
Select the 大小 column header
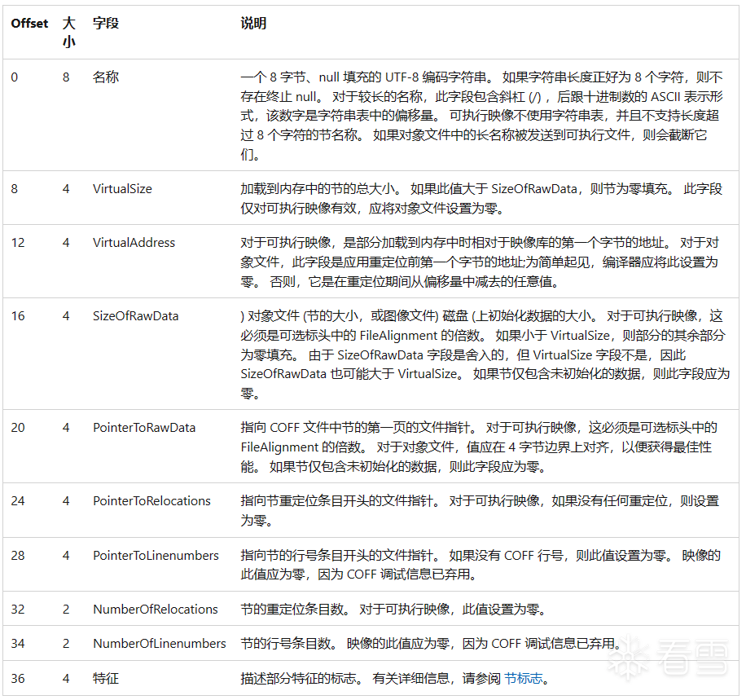click(x=69, y=33)
